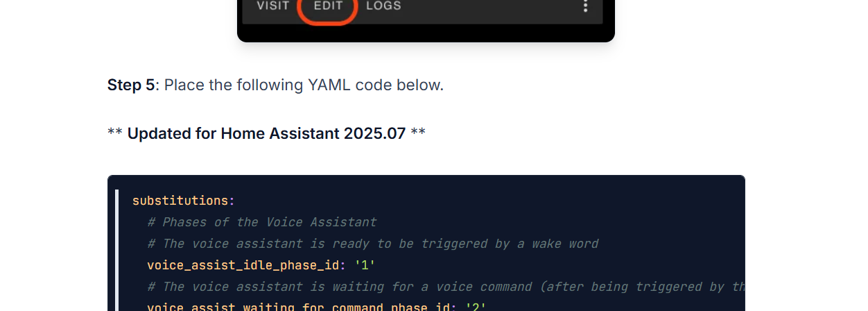Click the '1' value in the code
This screenshot has width=868, height=311.
pos(365,265)
